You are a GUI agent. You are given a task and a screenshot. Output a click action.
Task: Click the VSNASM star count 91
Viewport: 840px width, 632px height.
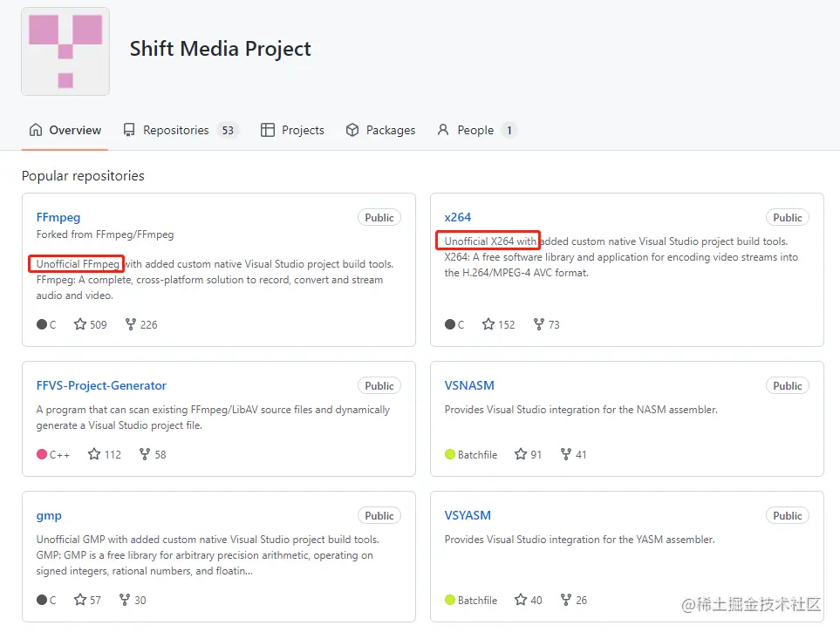tap(536, 455)
